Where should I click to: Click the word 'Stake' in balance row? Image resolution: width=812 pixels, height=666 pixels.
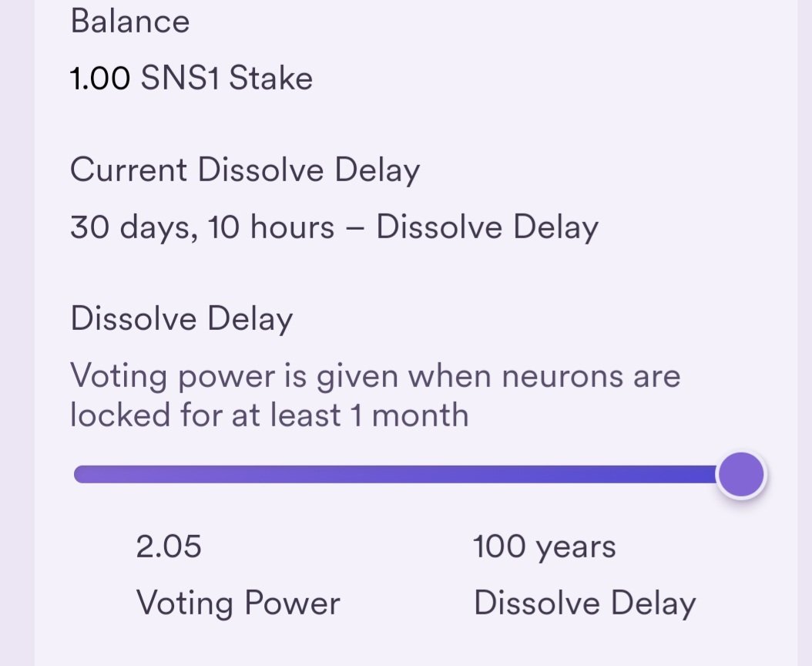pos(271,79)
